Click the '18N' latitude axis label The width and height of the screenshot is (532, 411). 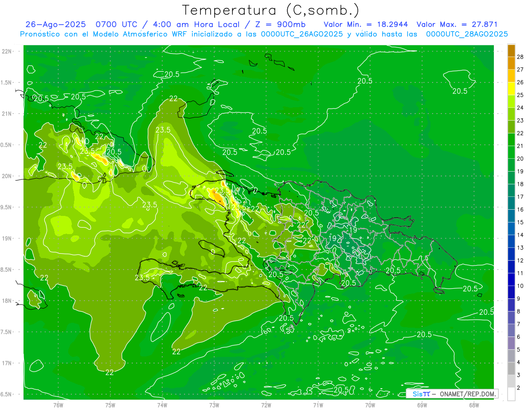tap(8, 301)
